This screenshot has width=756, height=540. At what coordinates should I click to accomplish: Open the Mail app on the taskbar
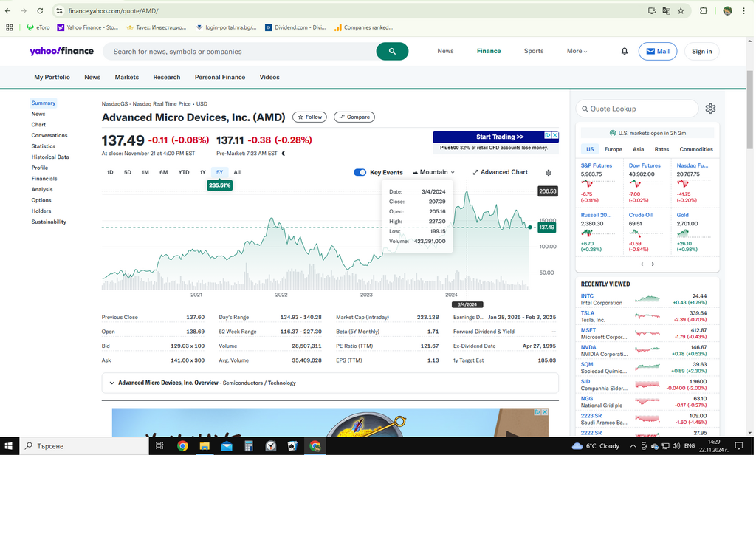point(227,446)
